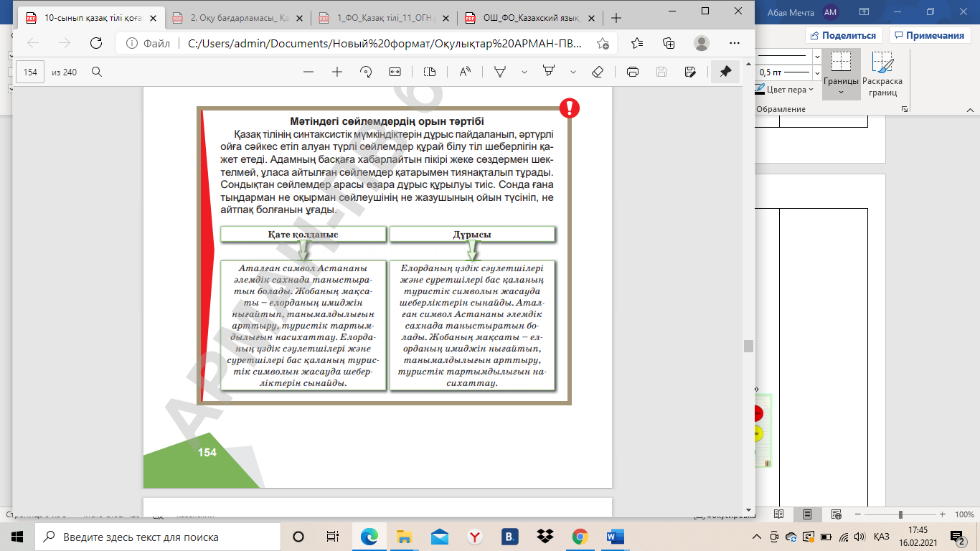Select the Draw pen tool

point(500,72)
